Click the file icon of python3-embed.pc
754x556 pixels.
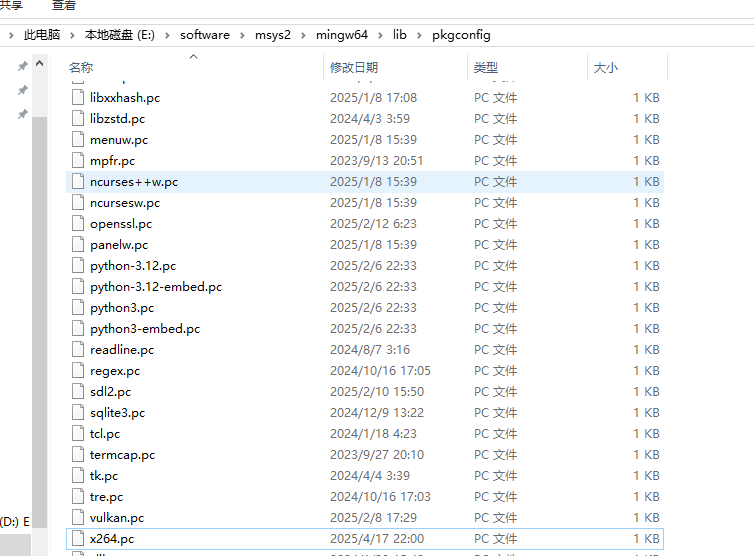[78, 329]
